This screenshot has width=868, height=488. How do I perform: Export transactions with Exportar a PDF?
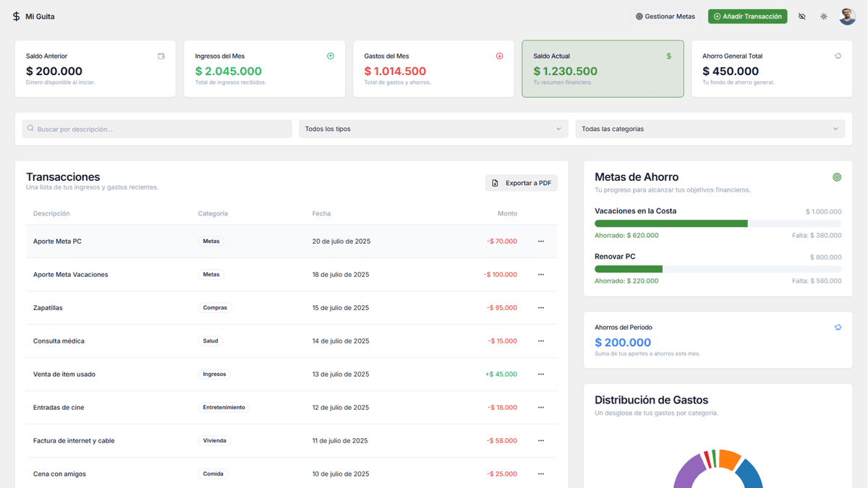coord(521,183)
